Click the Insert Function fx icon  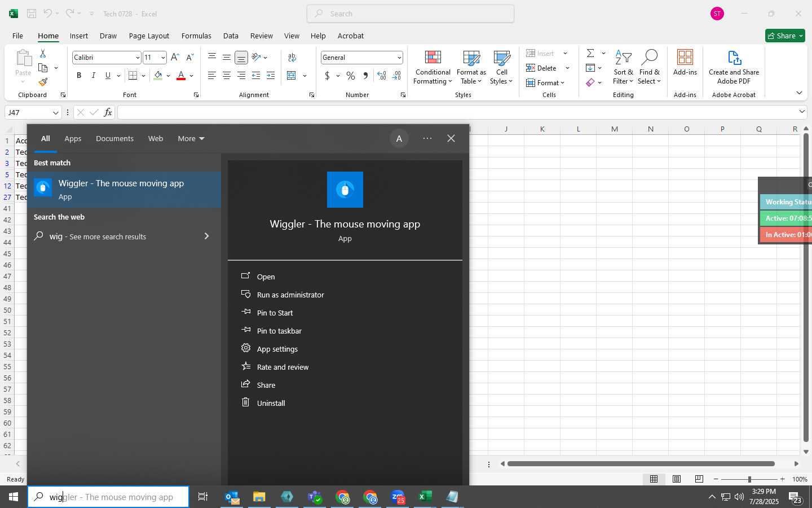click(x=108, y=112)
